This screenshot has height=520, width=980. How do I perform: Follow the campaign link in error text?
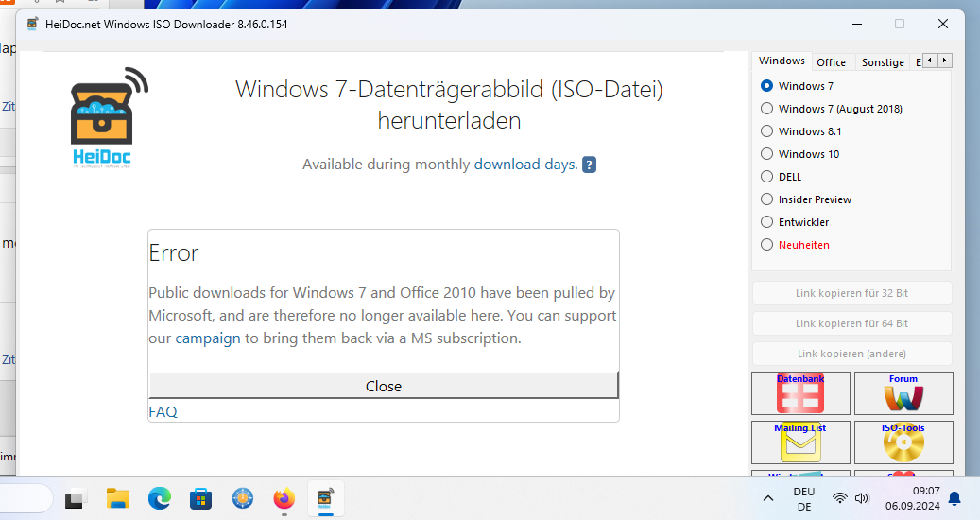point(208,338)
